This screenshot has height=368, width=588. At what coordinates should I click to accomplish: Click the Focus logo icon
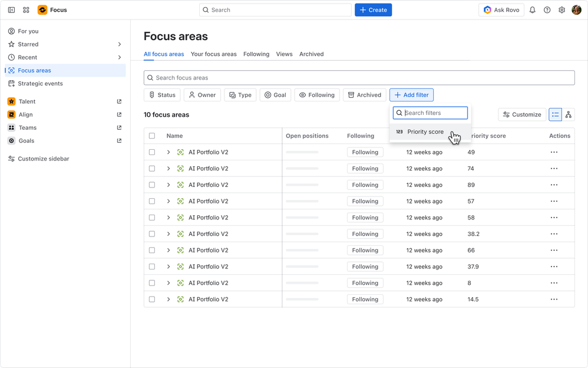[x=42, y=10]
